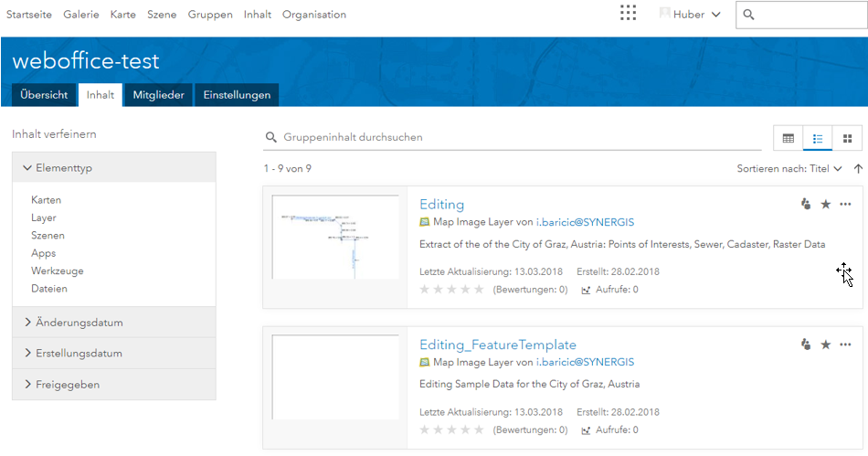
Task: Open the Editing item title link
Action: tap(441, 204)
